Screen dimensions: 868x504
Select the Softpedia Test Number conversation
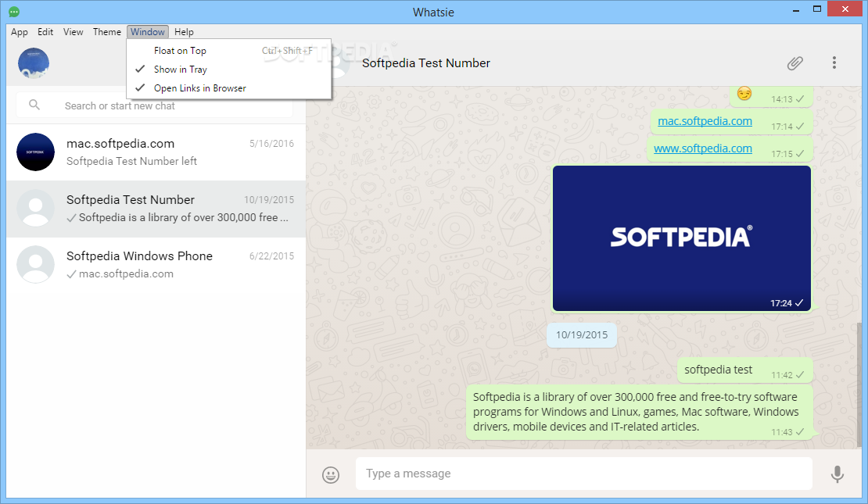click(156, 209)
